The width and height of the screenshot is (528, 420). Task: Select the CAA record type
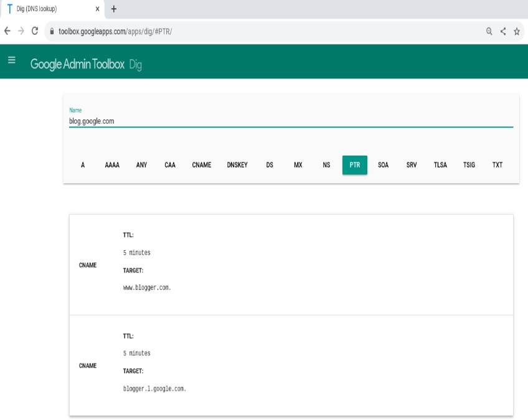[170, 165]
